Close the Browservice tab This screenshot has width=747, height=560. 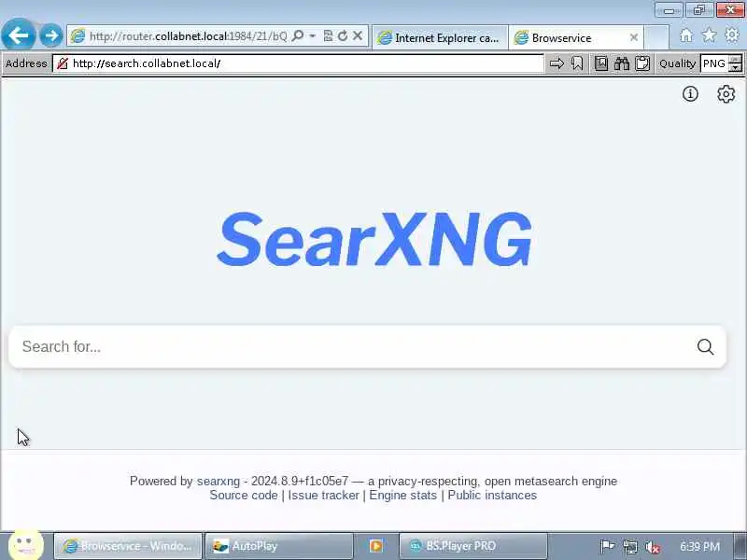[634, 37]
